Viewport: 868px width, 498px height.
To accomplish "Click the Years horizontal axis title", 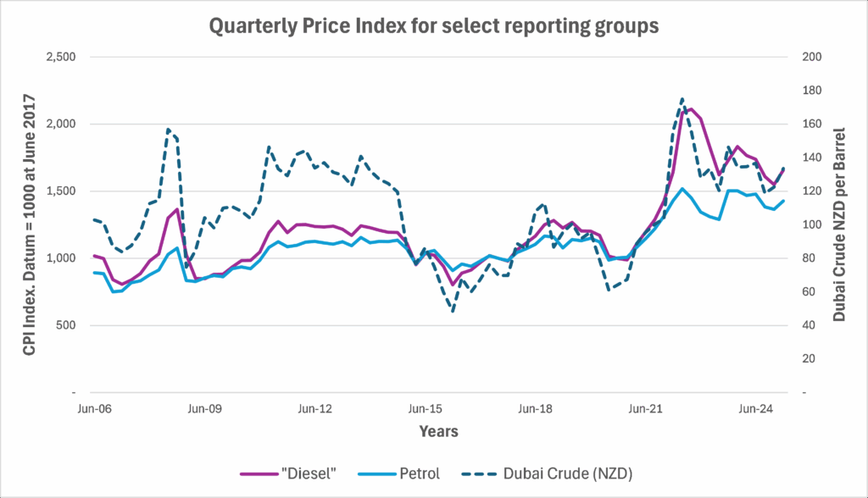I will pyautogui.click(x=437, y=432).
